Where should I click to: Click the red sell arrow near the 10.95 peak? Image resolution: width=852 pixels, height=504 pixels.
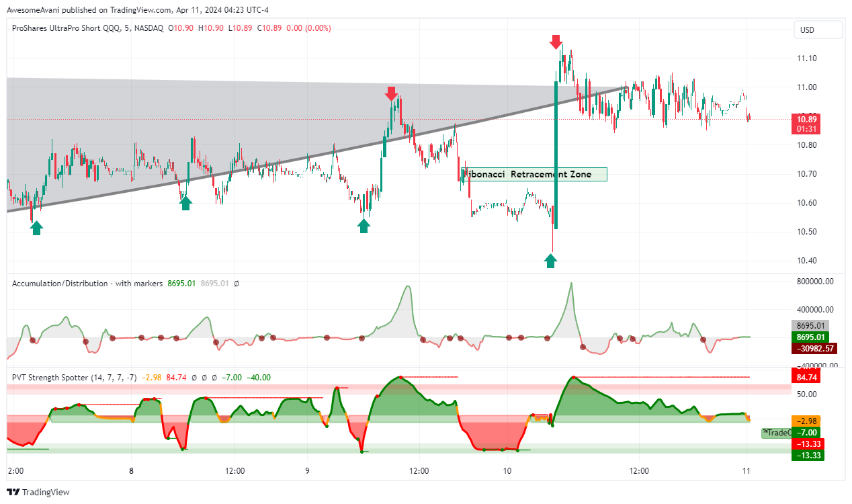[392, 93]
